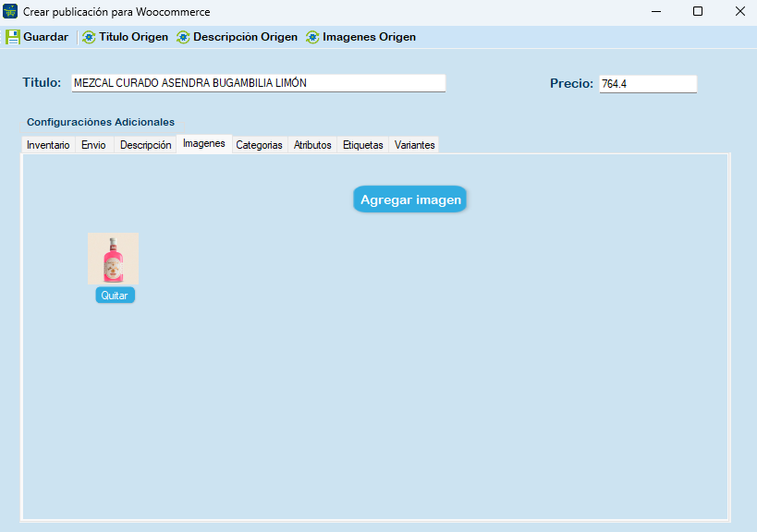This screenshot has width=757, height=532.
Task: Minimize the Crear publicación window
Action: click(655, 11)
